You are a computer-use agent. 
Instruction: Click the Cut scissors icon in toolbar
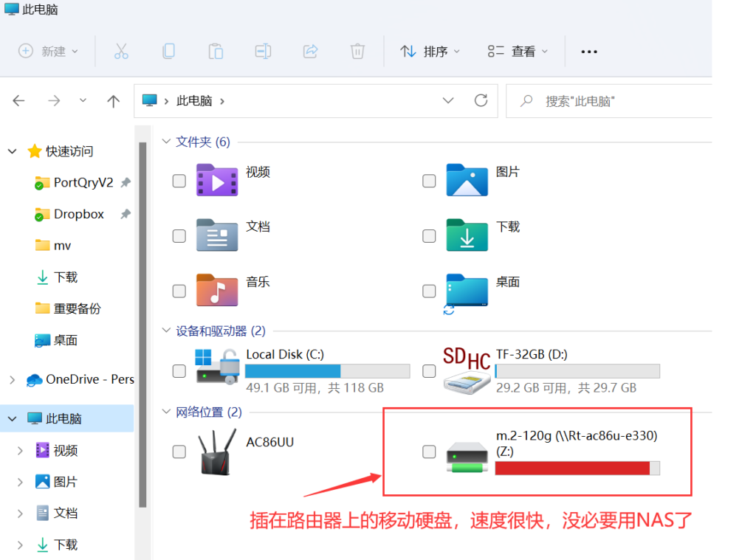pos(122,51)
